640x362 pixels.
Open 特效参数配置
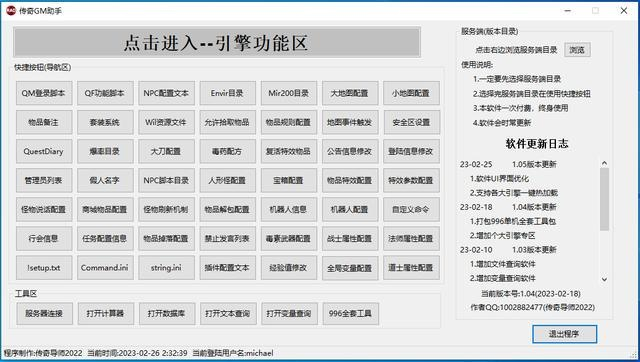411,180
